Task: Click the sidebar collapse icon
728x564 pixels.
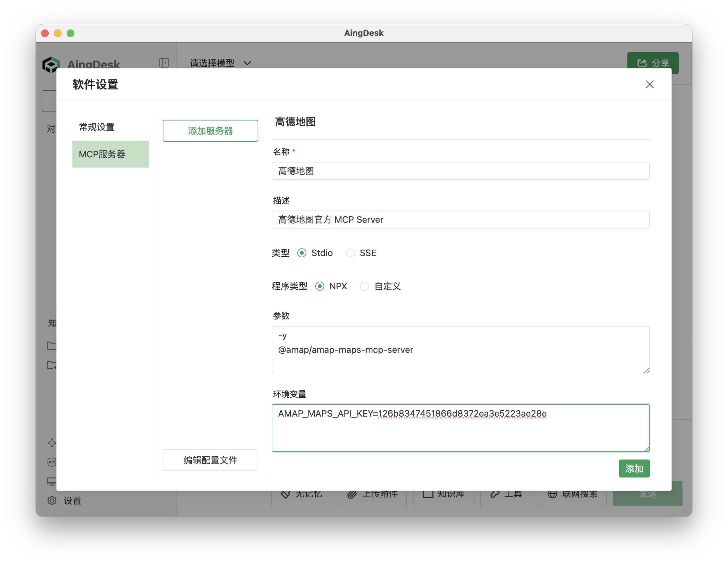Action: pyautogui.click(x=164, y=63)
